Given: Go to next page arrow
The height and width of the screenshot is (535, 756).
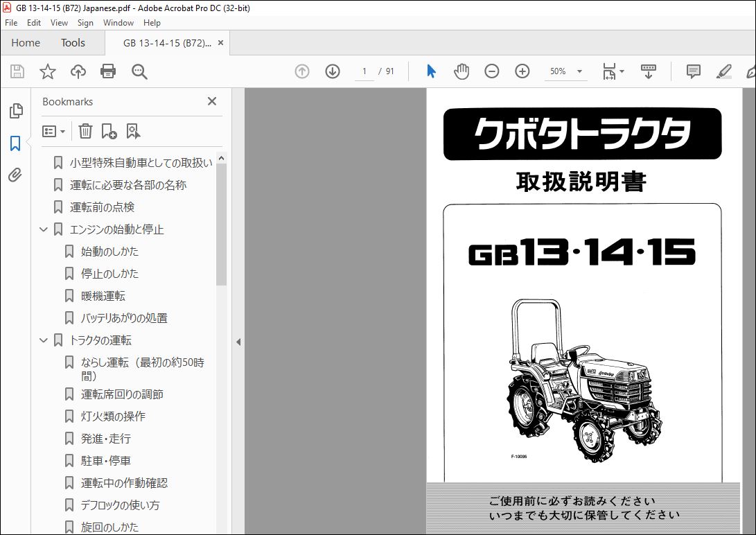Looking at the screenshot, I should pyautogui.click(x=333, y=71).
